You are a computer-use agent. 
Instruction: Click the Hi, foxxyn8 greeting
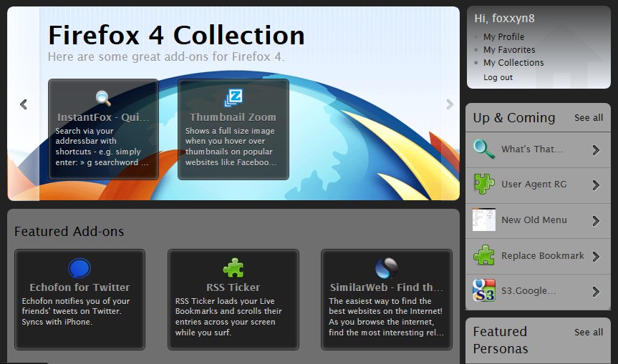(x=504, y=18)
